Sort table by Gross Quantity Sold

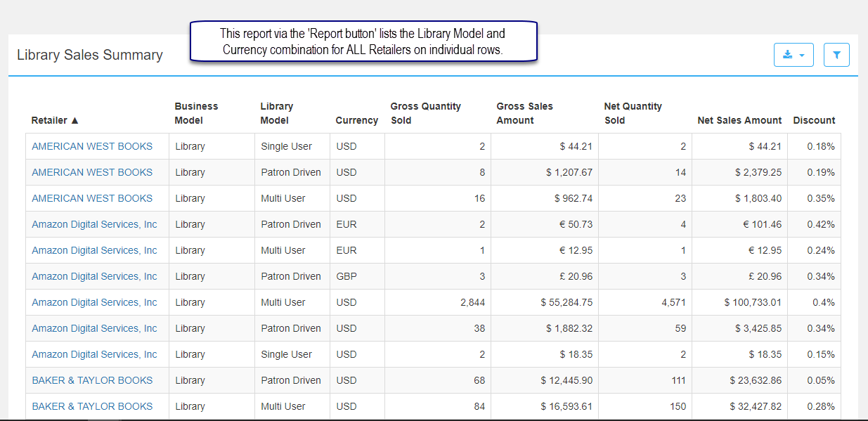[x=425, y=112]
